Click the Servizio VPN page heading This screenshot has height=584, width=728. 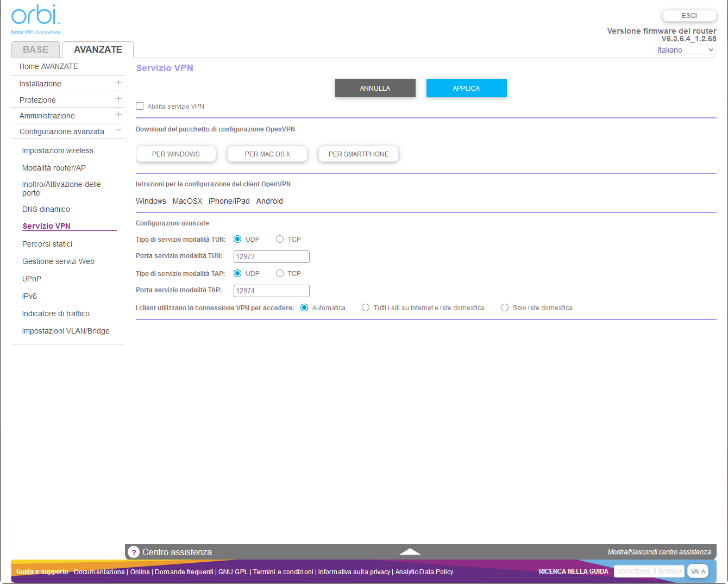point(165,68)
